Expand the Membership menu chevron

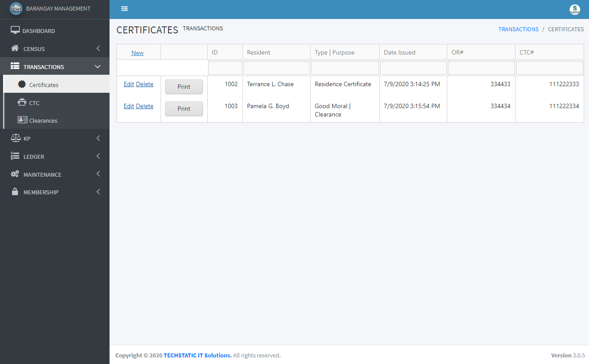point(98,192)
